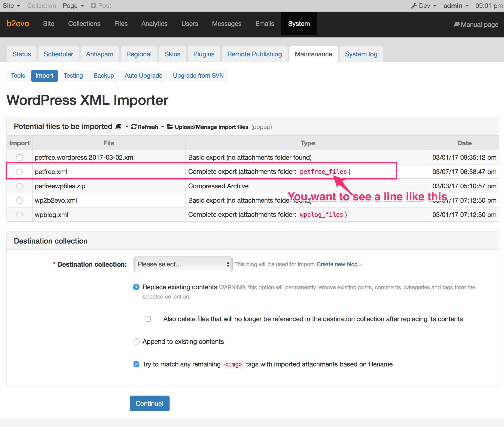This screenshot has height=427, width=504.
Task: Select Replace existing contents option
Action: (x=136, y=287)
